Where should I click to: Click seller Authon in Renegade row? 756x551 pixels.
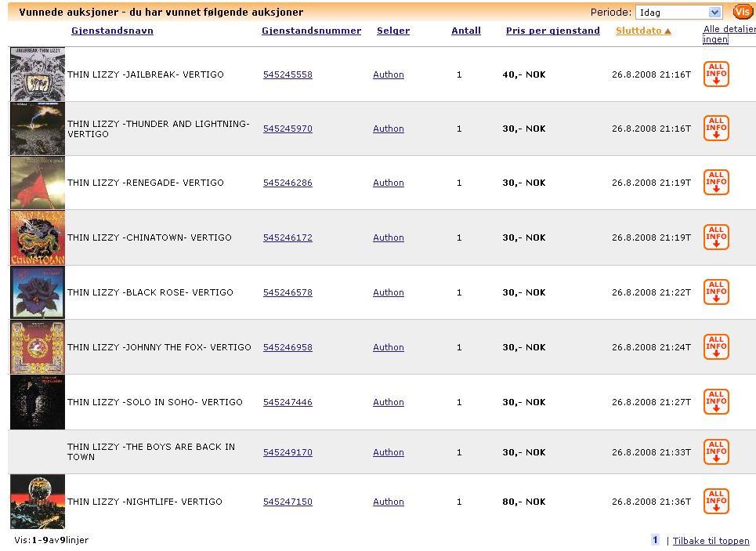pyautogui.click(x=389, y=183)
